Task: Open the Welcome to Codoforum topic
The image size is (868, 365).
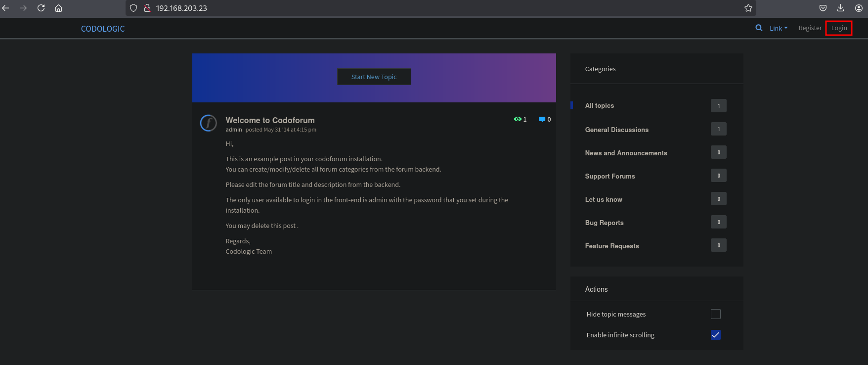Action: tap(270, 120)
